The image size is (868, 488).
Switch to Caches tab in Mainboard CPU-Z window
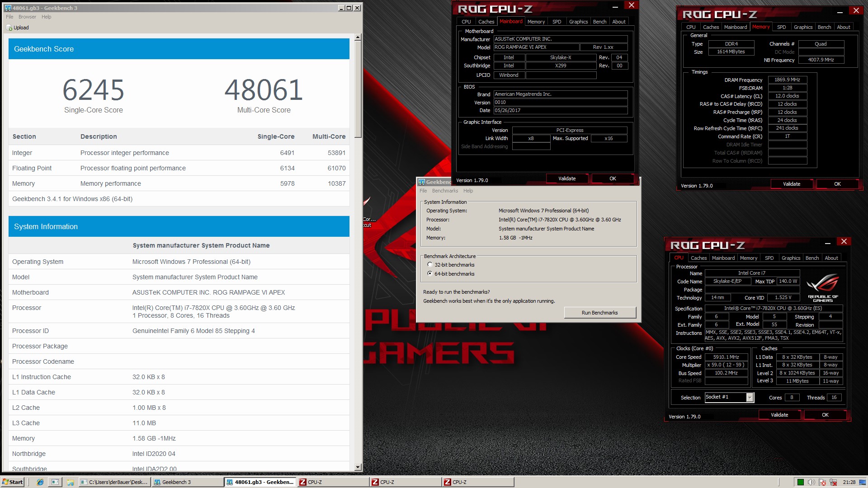[486, 22]
